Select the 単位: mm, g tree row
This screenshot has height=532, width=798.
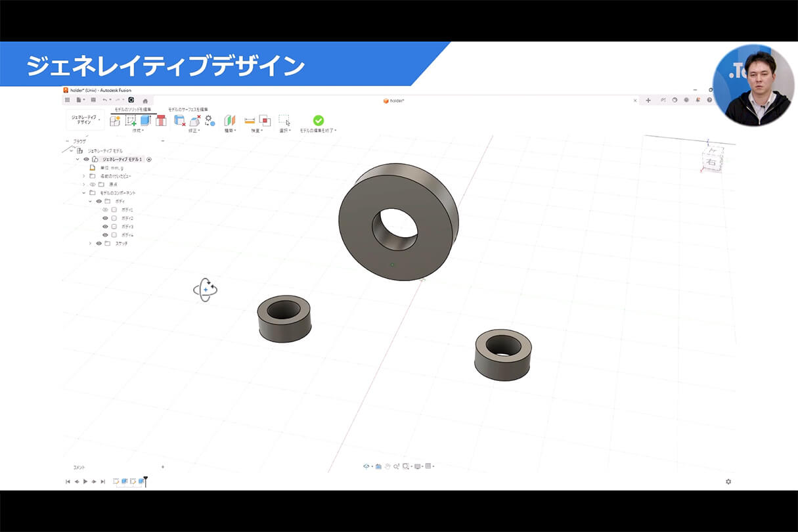pyautogui.click(x=106, y=167)
